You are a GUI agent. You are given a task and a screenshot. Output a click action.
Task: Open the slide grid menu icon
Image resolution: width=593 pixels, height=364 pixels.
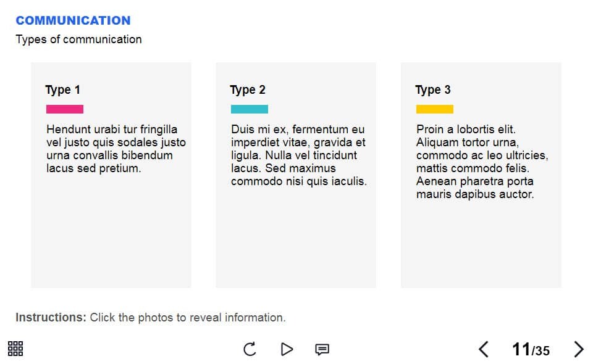click(x=15, y=349)
